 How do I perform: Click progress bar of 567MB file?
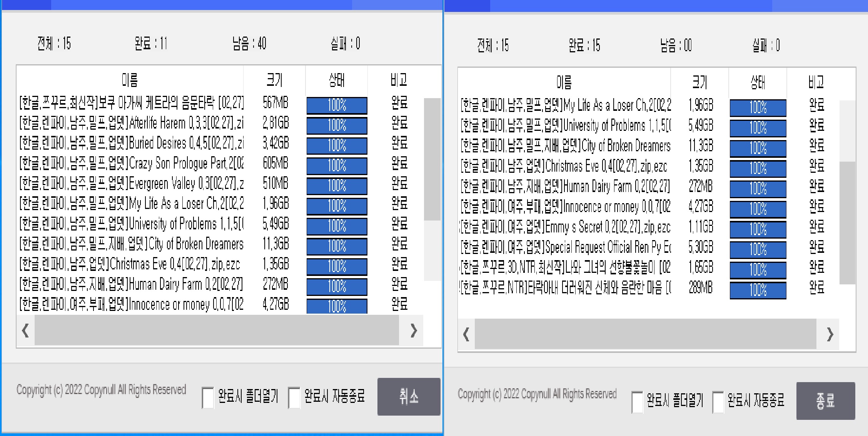click(x=337, y=105)
